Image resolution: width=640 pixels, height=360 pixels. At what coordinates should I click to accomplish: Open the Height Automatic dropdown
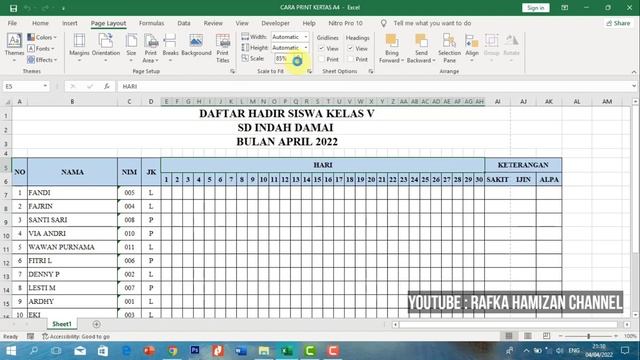[306, 48]
